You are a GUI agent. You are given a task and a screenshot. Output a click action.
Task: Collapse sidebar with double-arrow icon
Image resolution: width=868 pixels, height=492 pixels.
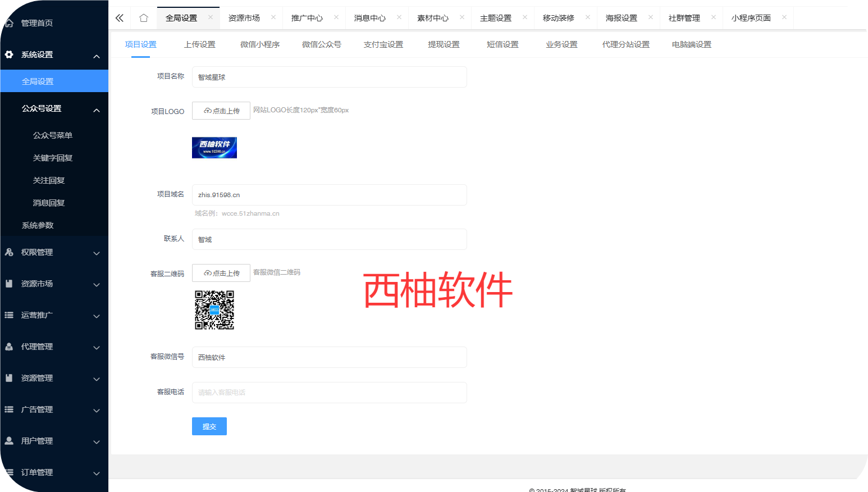[120, 18]
